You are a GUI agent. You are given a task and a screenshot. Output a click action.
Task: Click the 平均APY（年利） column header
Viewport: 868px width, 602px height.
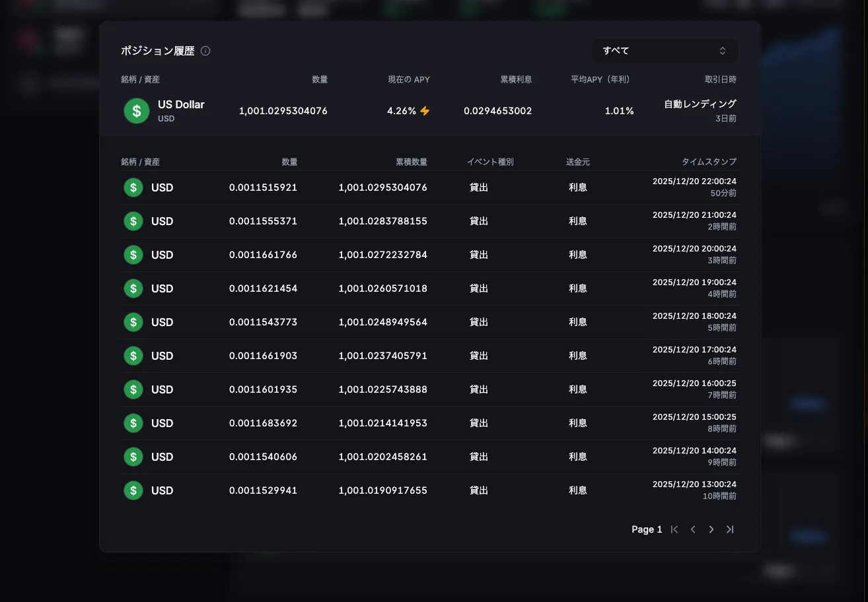click(600, 79)
